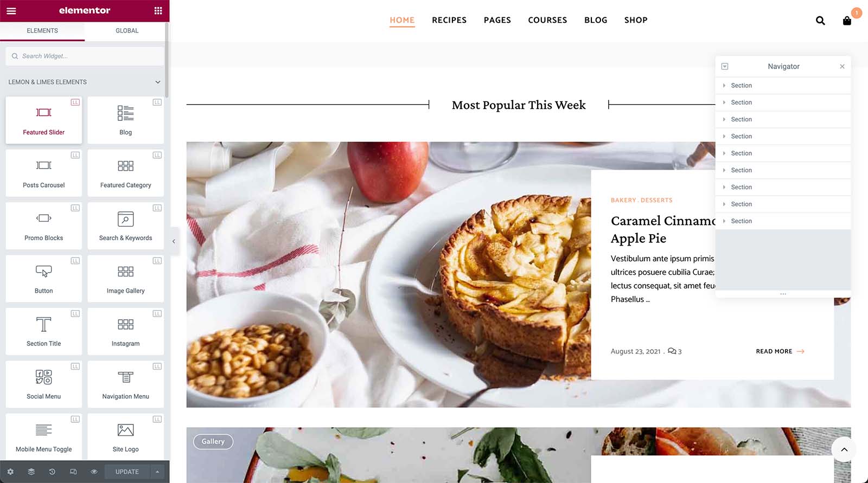Viewport: 868px width, 483px height.
Task: Switch to the Global tab
Action: pos(127,31)
